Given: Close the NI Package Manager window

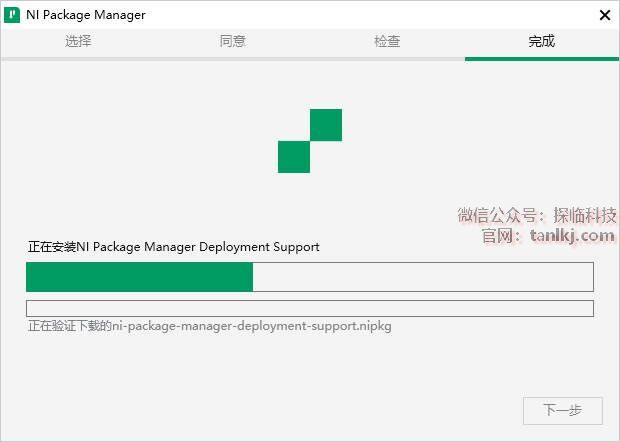Looking at the screenshot, I should click(605, 15).
